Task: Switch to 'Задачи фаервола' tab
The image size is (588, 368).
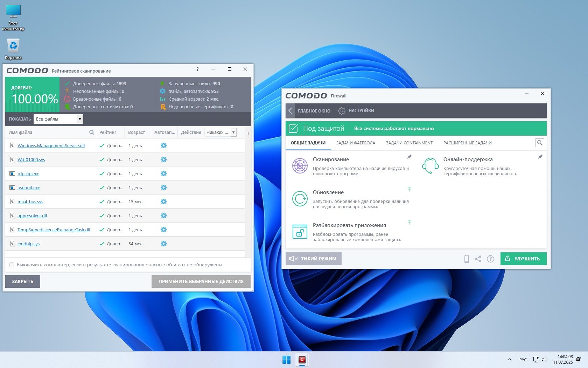Action: tap(356, 143)
